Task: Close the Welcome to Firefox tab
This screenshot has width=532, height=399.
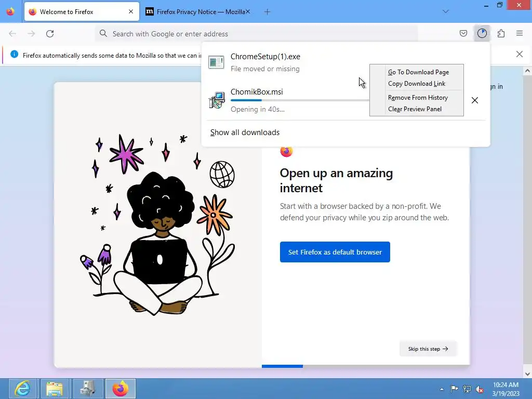Action: [131, 11]
